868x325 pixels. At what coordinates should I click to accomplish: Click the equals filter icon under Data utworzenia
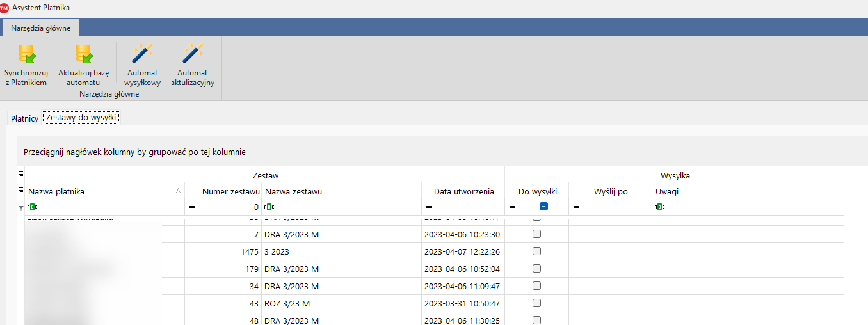coord(429,207)
